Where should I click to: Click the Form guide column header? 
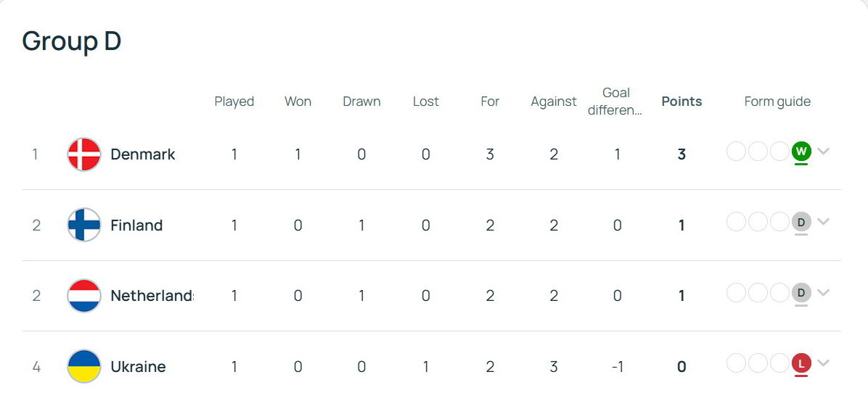(x=777, y=102)
